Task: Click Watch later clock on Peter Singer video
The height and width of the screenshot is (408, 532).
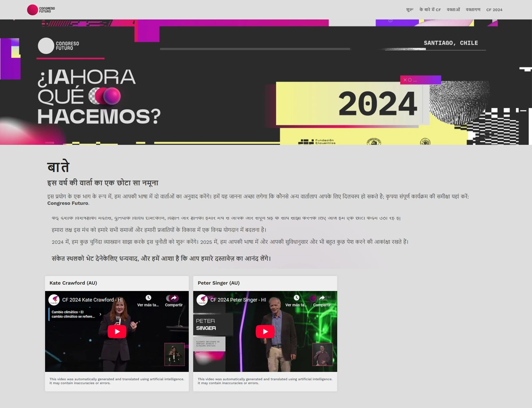Action: pyautogui.click(x=296, y=298)
